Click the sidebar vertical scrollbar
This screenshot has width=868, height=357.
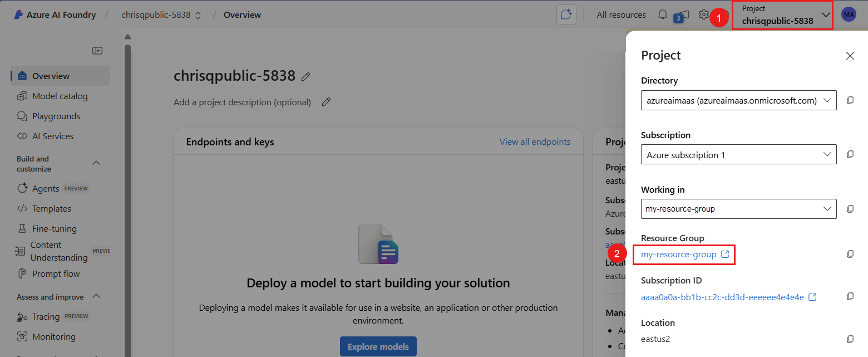click(127, 200)
